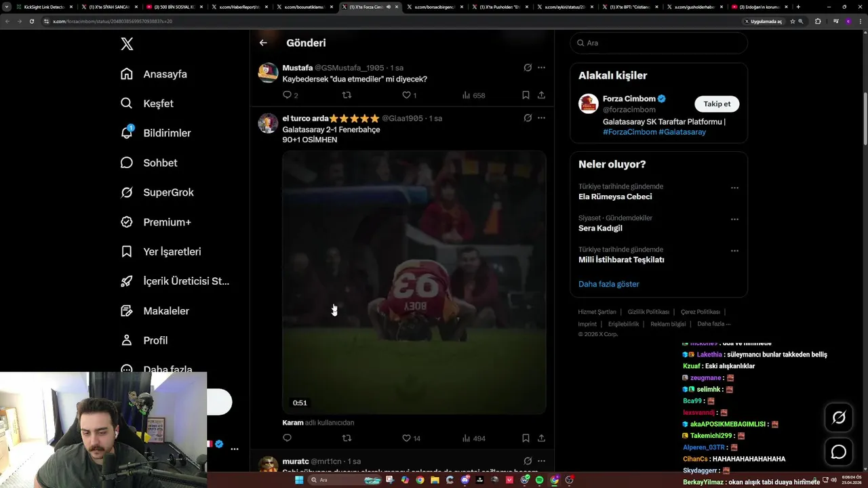Switch to Erdoğan'ın korum YouTube tab
Viewport: 868px width, 488px height.
click(758, 7)
